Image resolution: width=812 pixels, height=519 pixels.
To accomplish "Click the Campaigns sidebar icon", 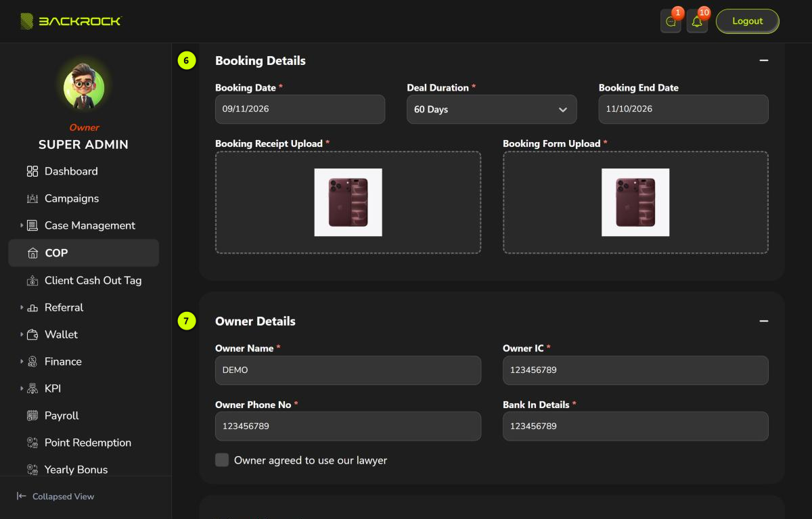I will point(32,198).
